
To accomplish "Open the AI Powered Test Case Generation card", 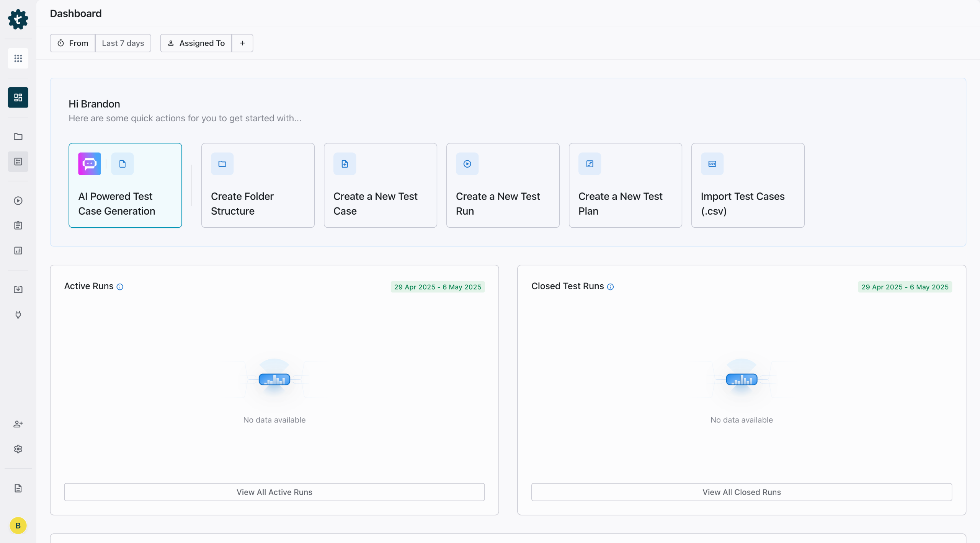I will 125,185.
